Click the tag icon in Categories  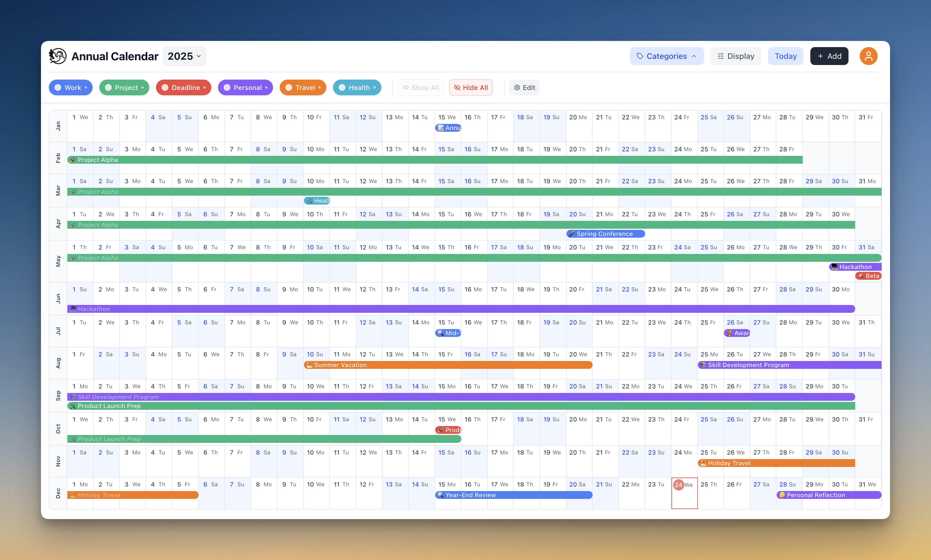coord(640,56)
